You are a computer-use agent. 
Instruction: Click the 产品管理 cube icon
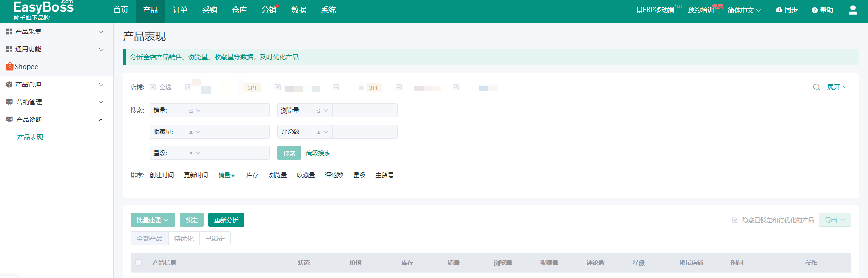click(x=9, y=84)
